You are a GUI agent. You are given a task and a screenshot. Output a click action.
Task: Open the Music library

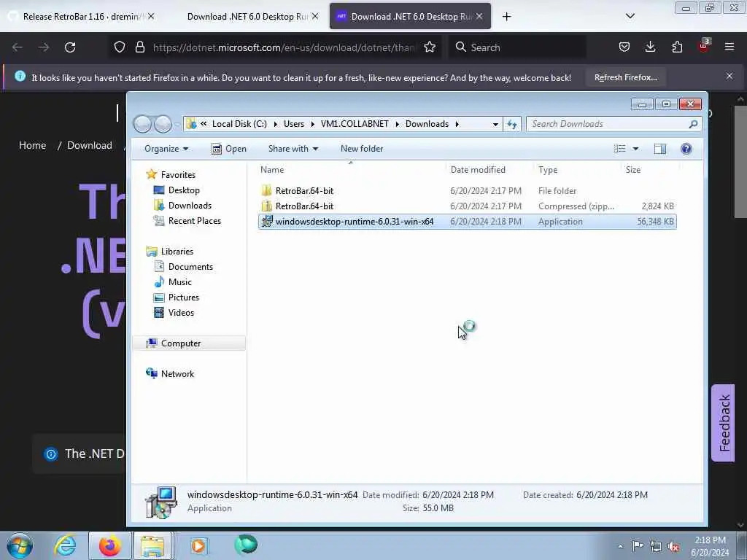[x=179, y=282]
